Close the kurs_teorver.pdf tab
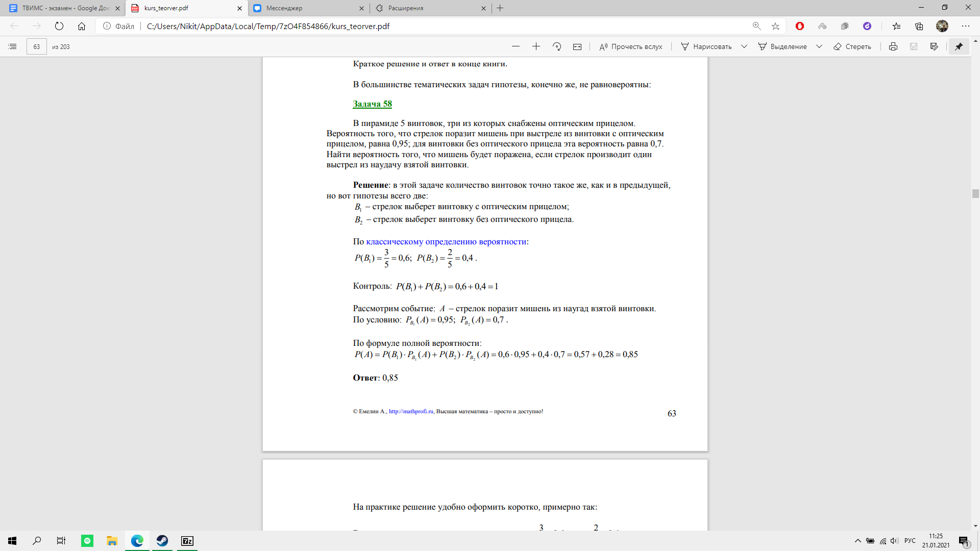 (240, 8)
